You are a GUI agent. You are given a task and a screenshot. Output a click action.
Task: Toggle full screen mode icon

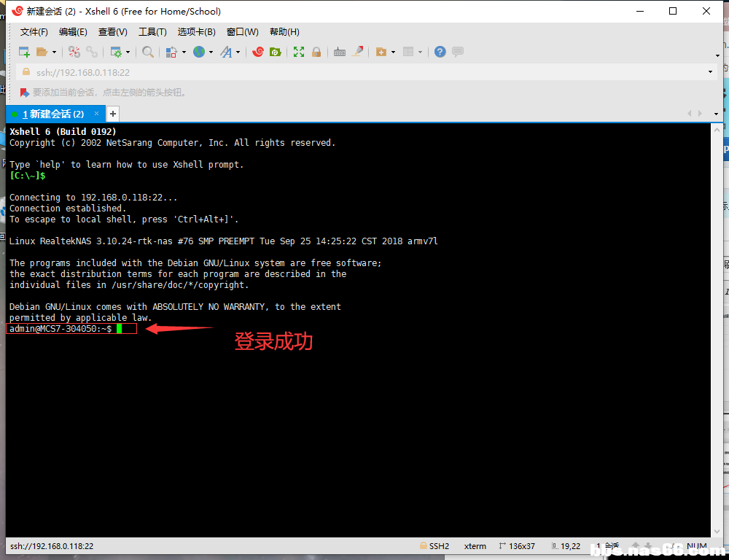click(x=299, y=52)
